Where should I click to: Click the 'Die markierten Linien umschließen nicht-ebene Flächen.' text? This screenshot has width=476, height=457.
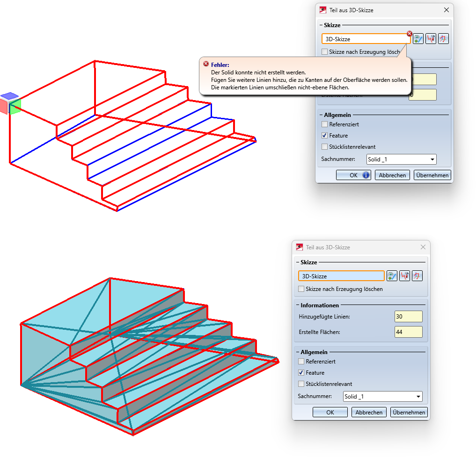point(280,87)
